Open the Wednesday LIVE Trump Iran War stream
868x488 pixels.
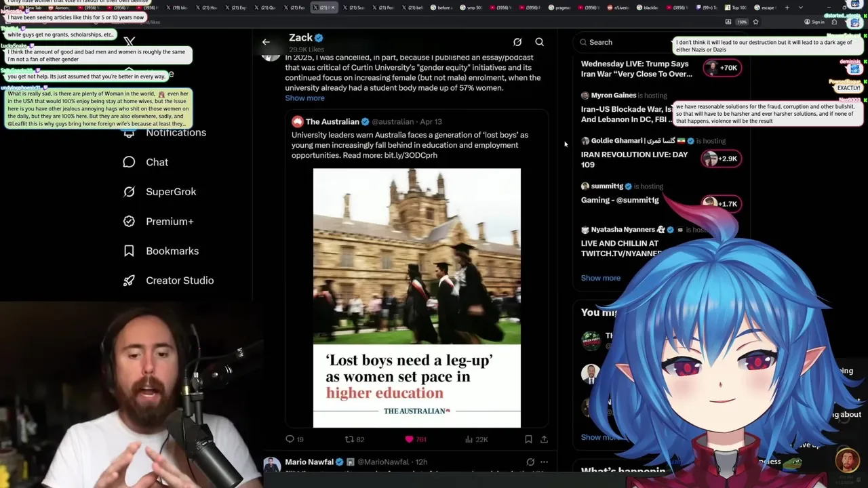[x=637, y=69]
